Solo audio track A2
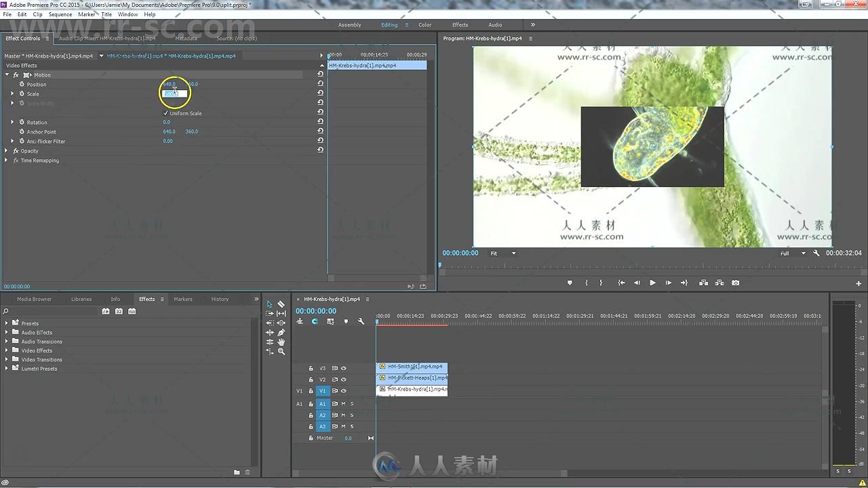Screen dimensions: 868x488 [352, 415]
